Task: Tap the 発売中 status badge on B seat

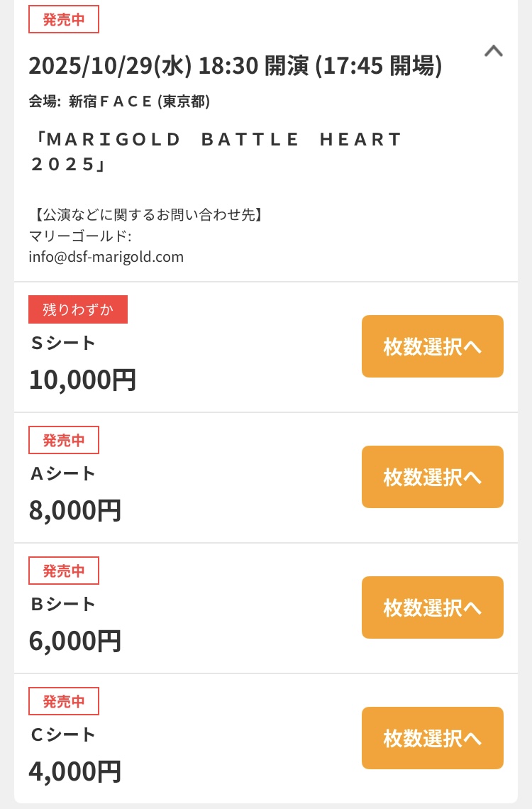Action: (x=64, y=571)
